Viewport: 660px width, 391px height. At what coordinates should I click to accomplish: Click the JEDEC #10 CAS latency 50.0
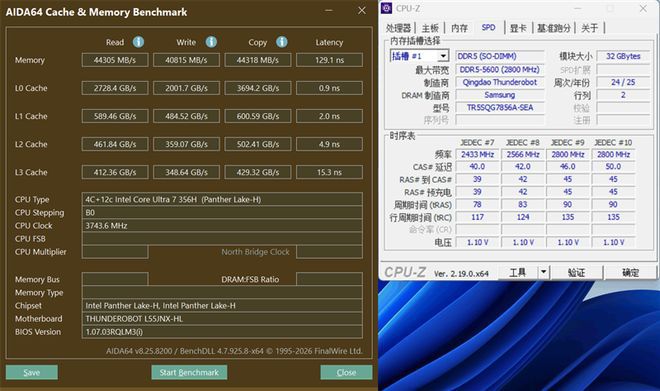(613, 167)
